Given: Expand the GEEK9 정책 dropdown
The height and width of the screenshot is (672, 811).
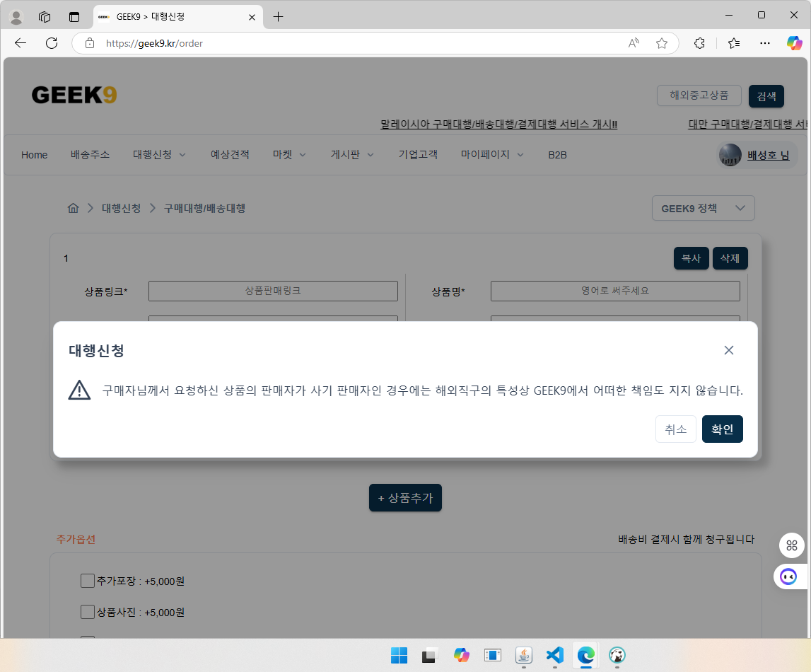Looking at the screenshot, I should [x=703, y=208].
